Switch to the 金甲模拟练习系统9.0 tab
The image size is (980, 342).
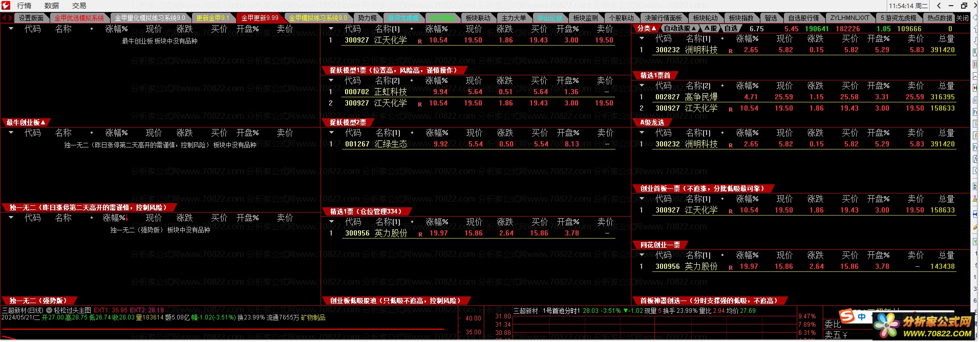pyautogui.click(x=317, y=18)
